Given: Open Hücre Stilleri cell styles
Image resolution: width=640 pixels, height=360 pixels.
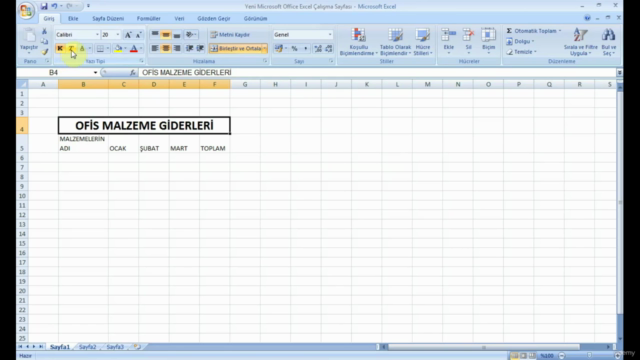Looking at the screenshot, I should (423, 42).
